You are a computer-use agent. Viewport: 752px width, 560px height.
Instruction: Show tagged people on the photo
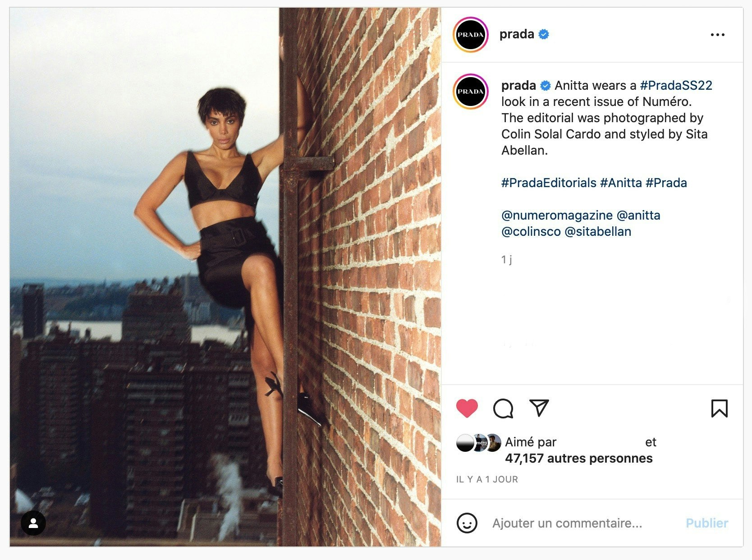point(33,523)
